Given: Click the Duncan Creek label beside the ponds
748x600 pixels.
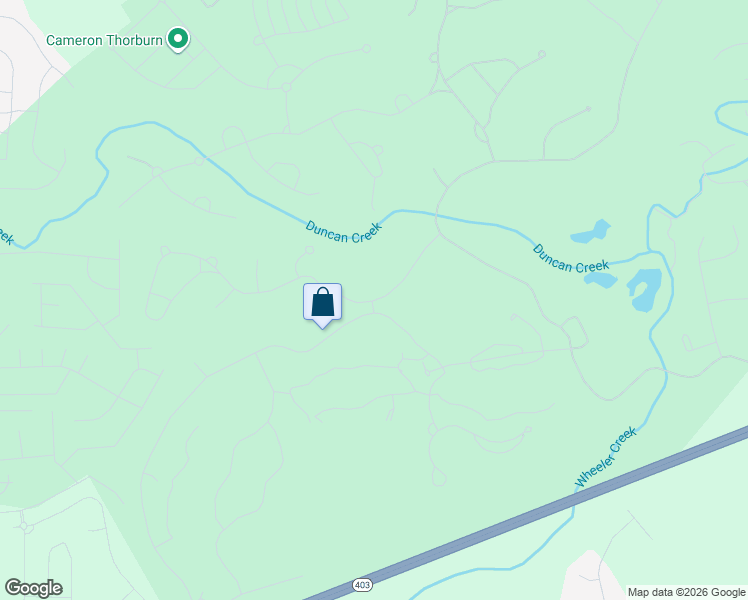Looking at the screenshot, I should click(x=571, y=259).
